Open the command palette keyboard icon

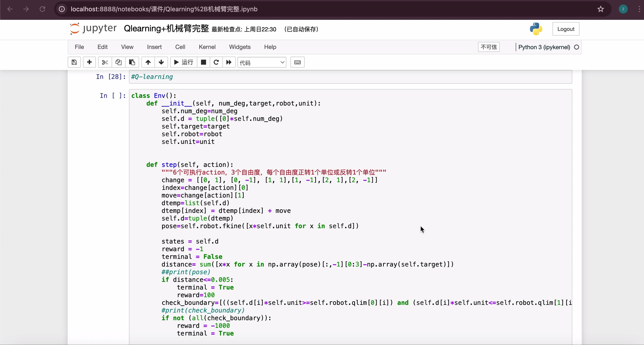coord(297,62)
